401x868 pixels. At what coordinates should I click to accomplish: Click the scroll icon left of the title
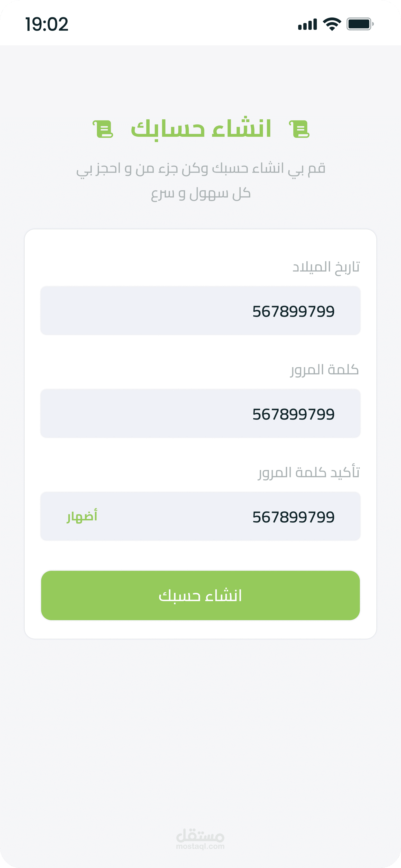pyautogui.click(x=103, y=129)
